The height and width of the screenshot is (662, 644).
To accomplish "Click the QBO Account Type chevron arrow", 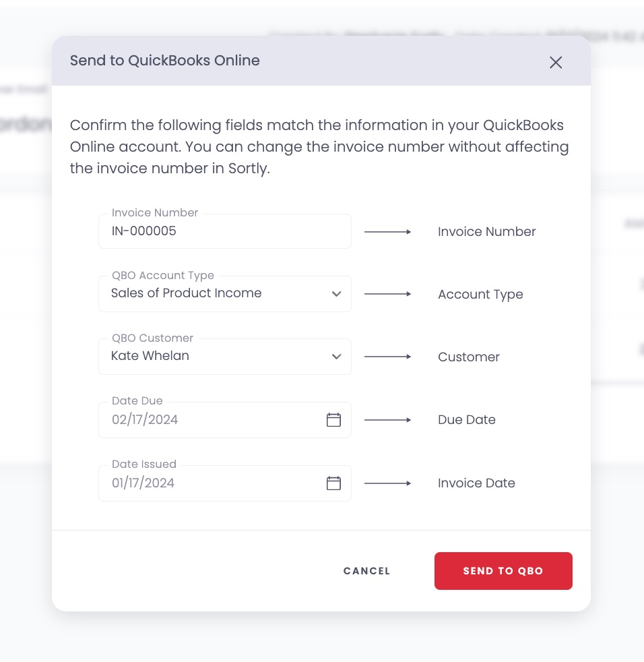I will click(x=336, y=294).
